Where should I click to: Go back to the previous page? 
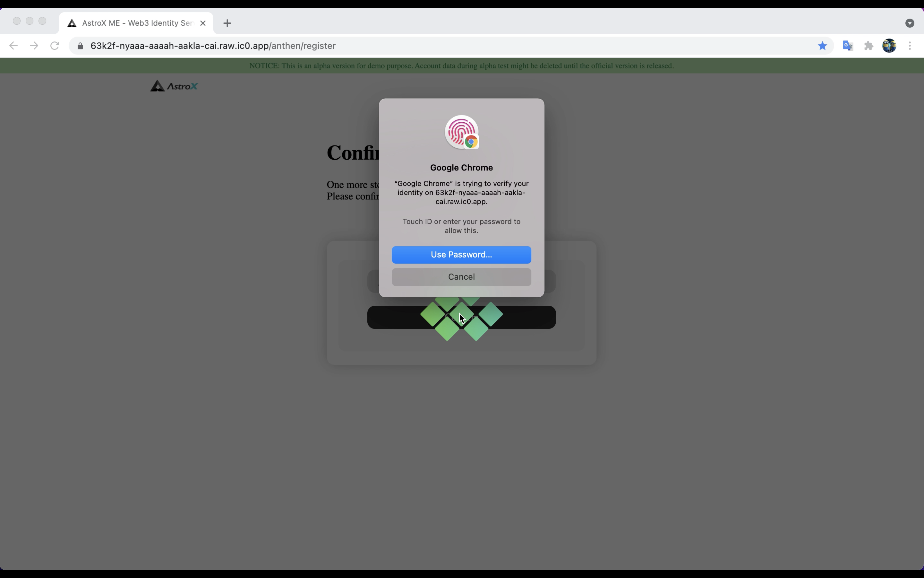coord(13,46)
